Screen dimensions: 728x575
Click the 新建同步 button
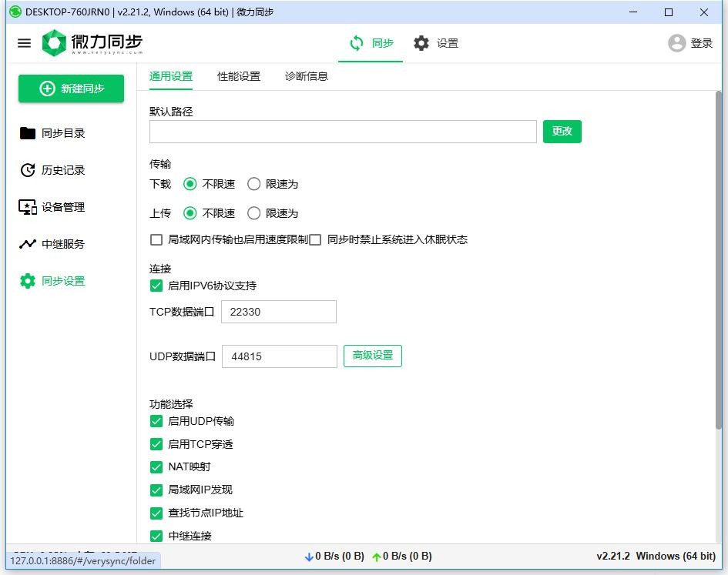point(71,89)
